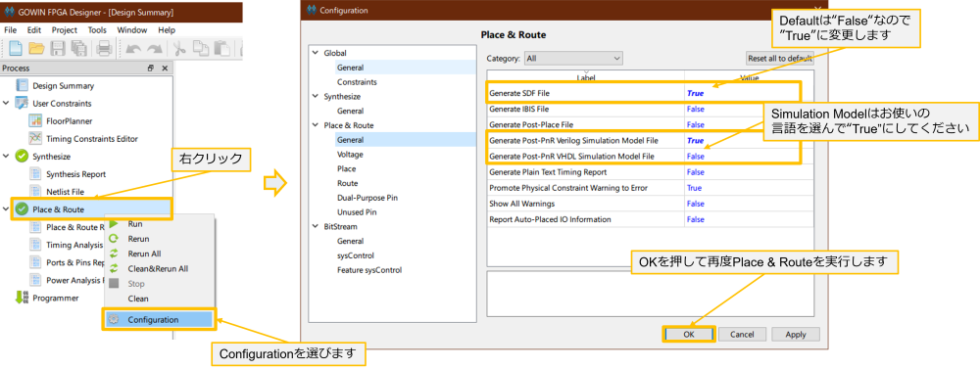Image resolution: width=980 pixels, height=369 pixels.
Task: Collapse the BitStream section in Configuration tree
Action: click(315, 226)
